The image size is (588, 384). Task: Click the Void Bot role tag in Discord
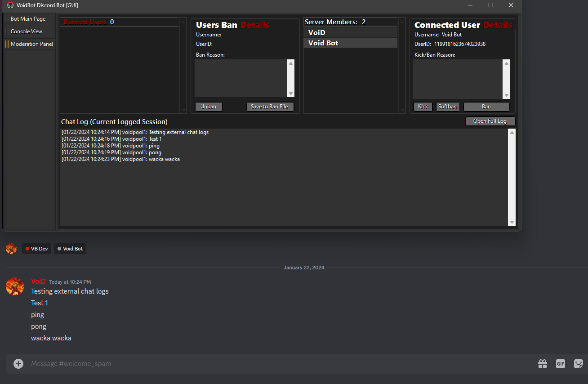coord(70,249)
